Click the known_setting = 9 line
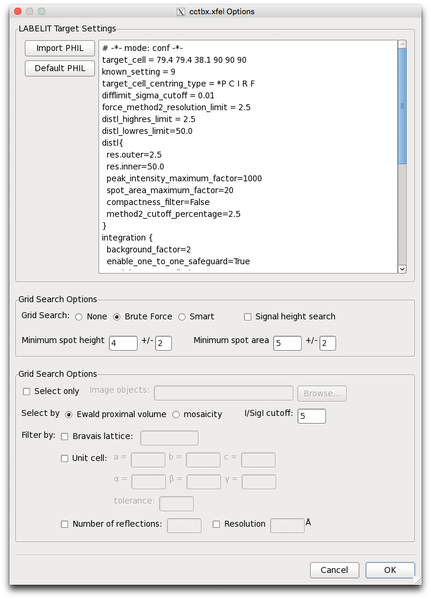 138,72
